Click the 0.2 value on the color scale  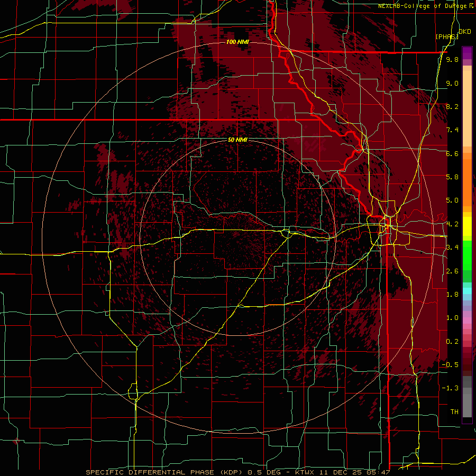coord(452,342)
